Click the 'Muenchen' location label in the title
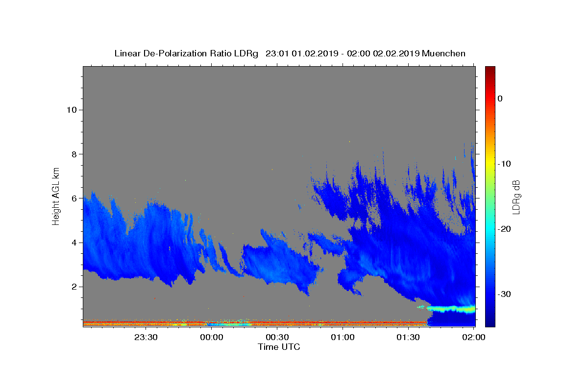This screenshot has height=392, width=588. point(443,53)
